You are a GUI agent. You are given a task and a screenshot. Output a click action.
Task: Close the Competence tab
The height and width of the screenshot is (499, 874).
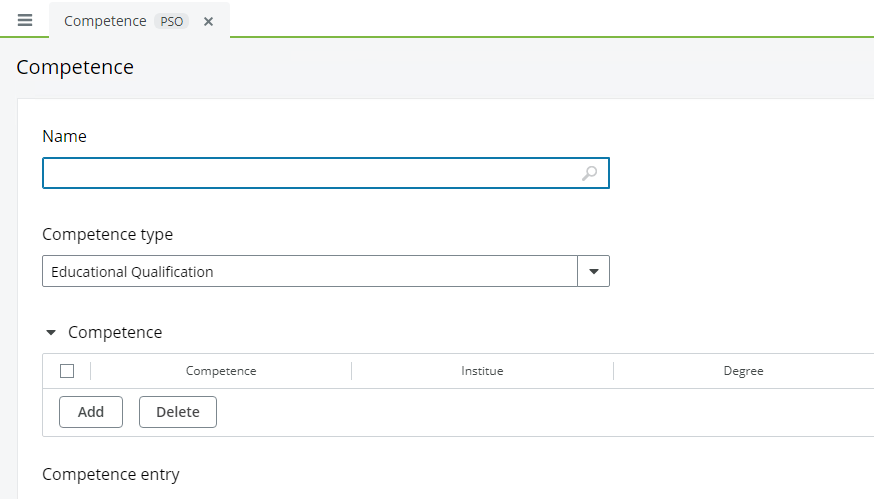pyautogui.click(x=208, y=21)
